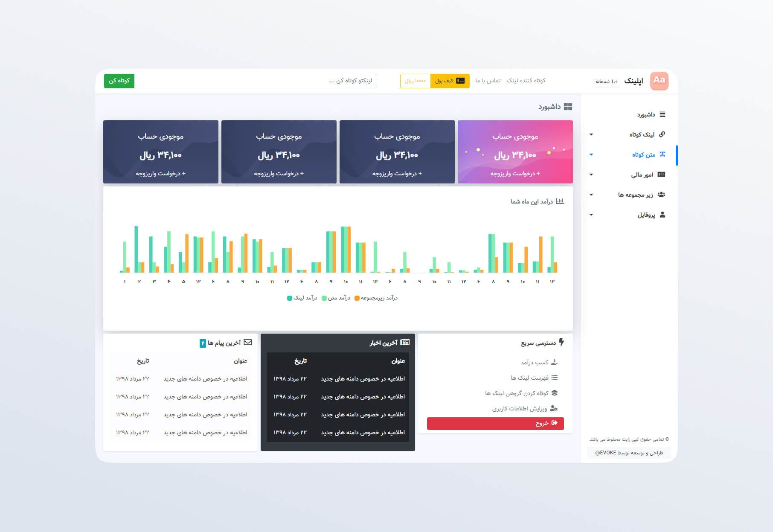Click the dashboard grid icon beside title
Screen dimensions: 773x532
click(568, 107)
